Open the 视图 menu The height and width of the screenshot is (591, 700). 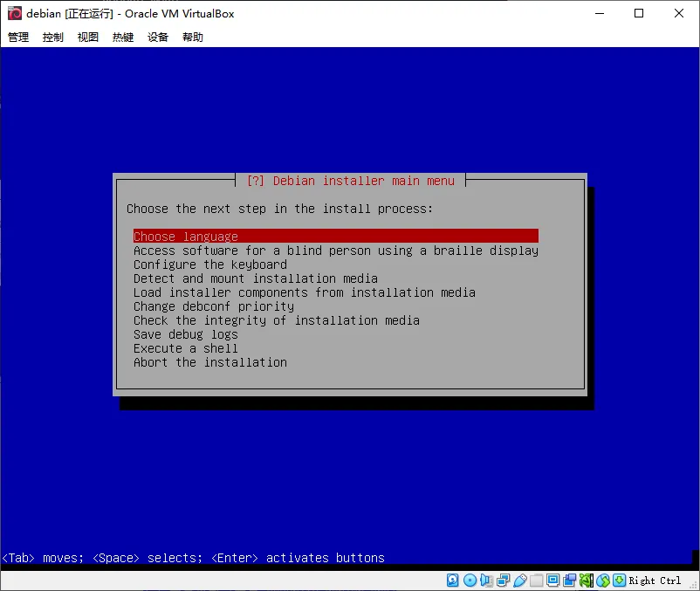click(88, 37)
